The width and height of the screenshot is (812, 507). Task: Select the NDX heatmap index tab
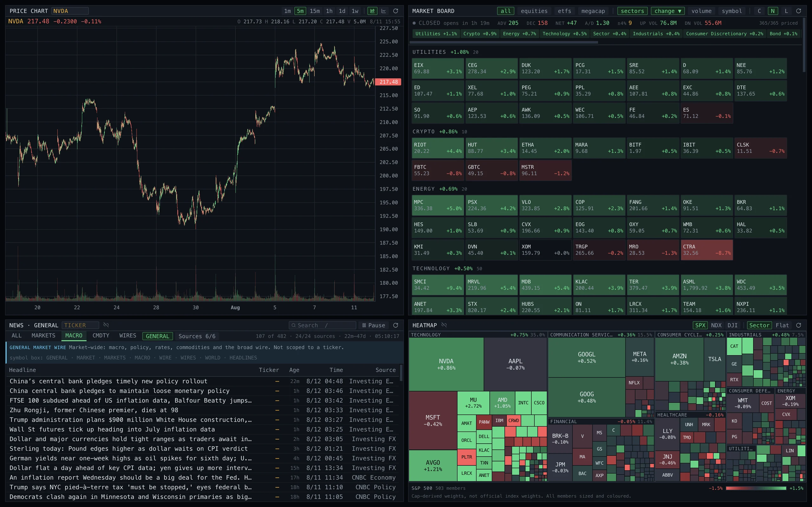[x=716, y=325]
